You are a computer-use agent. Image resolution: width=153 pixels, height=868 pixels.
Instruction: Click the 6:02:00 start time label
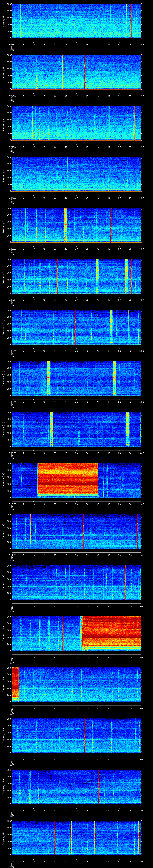pos(12,96)
